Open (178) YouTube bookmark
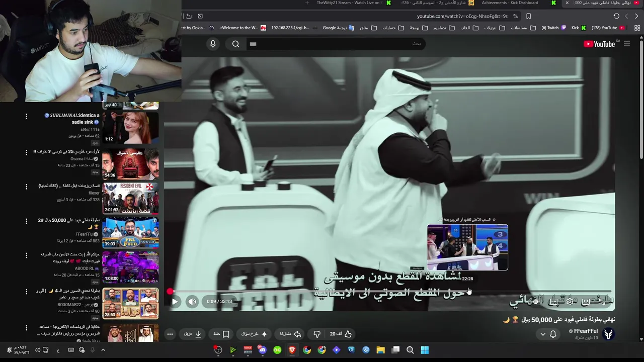 [x=608, y=28]
